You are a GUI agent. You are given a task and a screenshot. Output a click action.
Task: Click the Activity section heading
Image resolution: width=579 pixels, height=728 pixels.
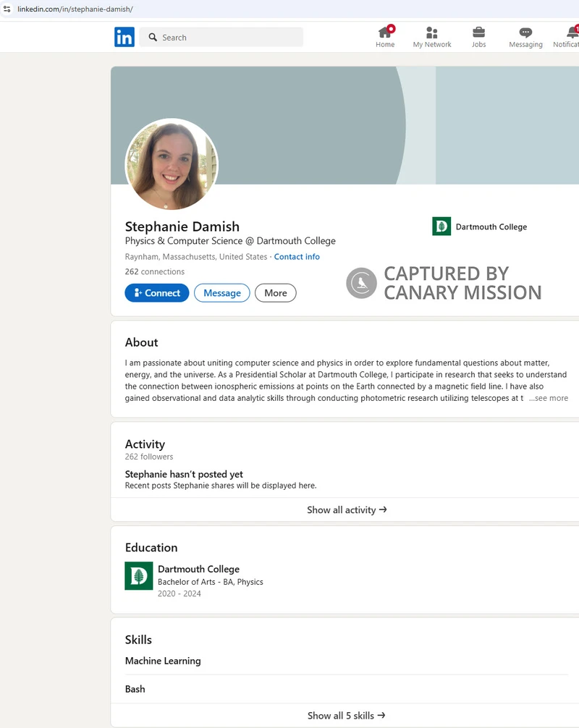pos(145,444)
